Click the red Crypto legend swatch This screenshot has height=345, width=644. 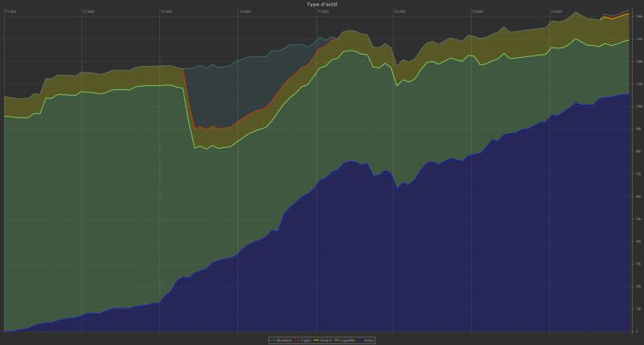(296, 340)
